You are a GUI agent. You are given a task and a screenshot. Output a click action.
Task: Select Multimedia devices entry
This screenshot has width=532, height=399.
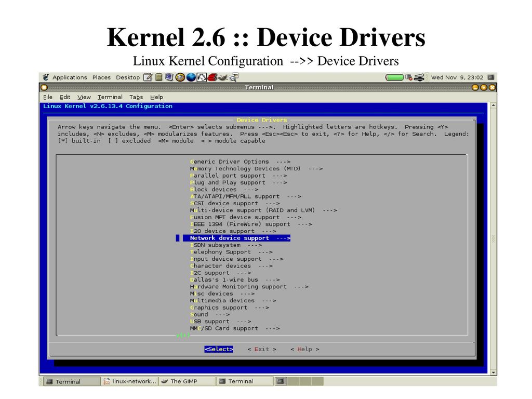[x=233, y=301]
